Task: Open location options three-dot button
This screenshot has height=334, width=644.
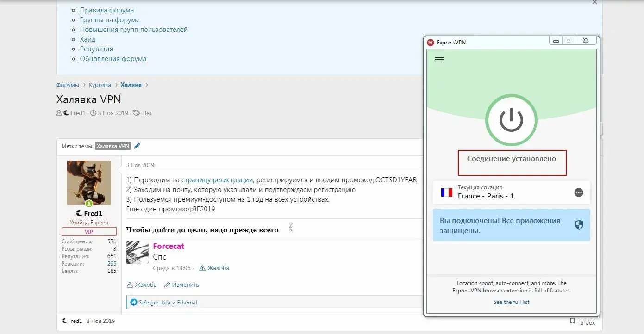Action: [579, 192]
